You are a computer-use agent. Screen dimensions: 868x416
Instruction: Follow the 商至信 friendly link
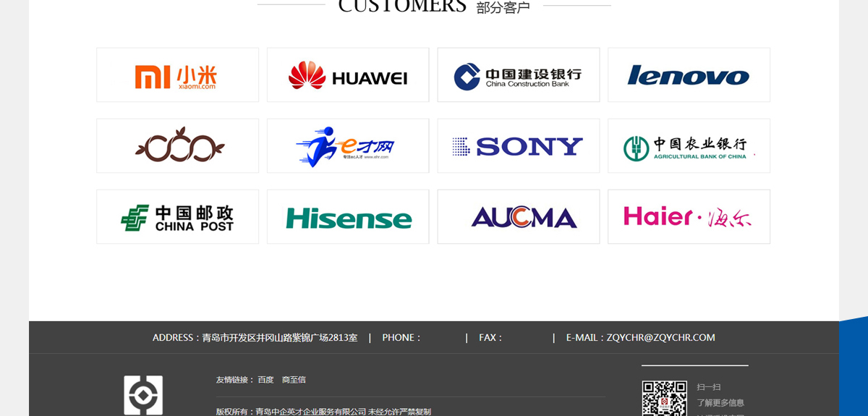pos(294,380)
